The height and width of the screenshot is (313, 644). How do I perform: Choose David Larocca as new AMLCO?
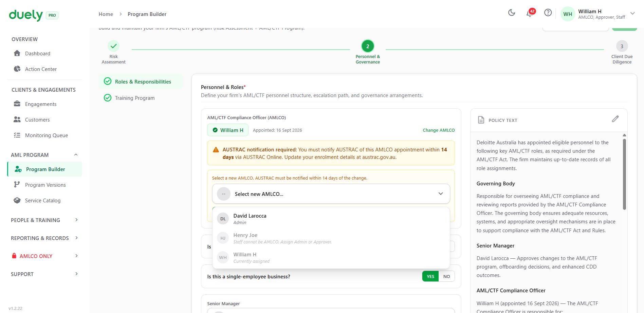(x=331, y=219)
